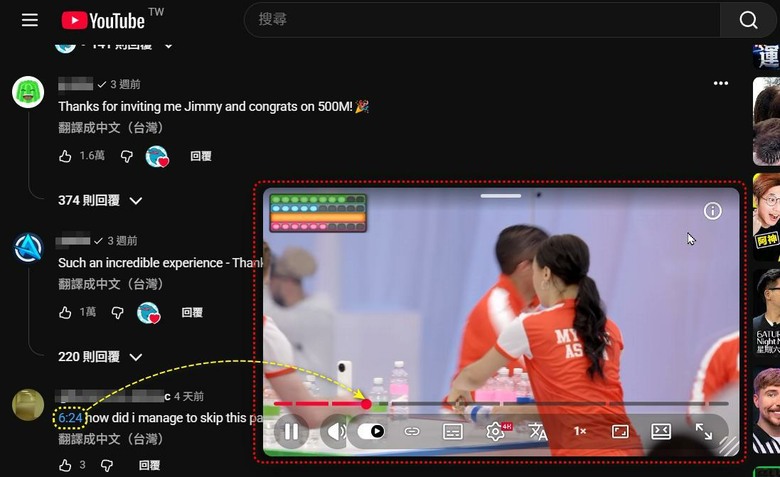
Task: Jump to the 6:24 timestamp link
Action: tap(70, 418)
